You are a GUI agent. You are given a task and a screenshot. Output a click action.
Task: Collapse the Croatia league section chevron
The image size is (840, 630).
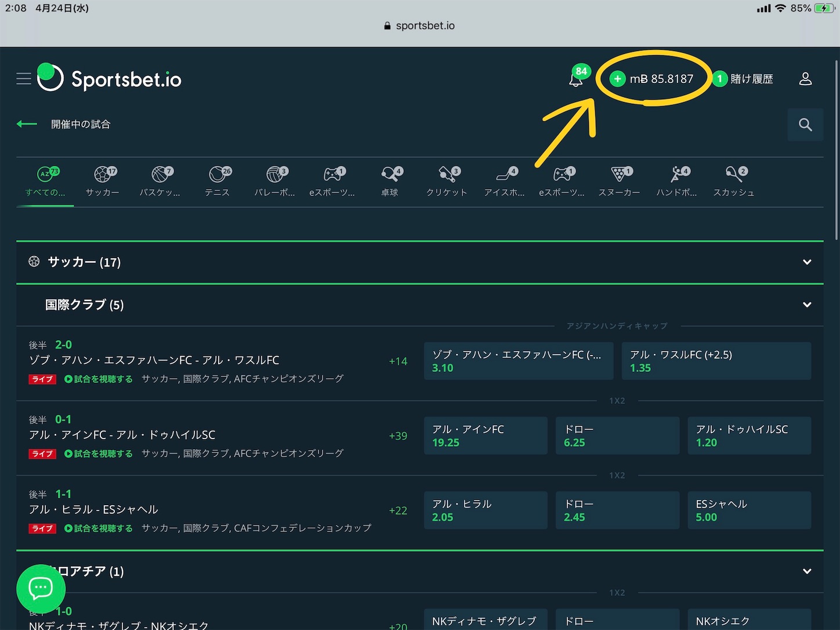coord(807,571)
